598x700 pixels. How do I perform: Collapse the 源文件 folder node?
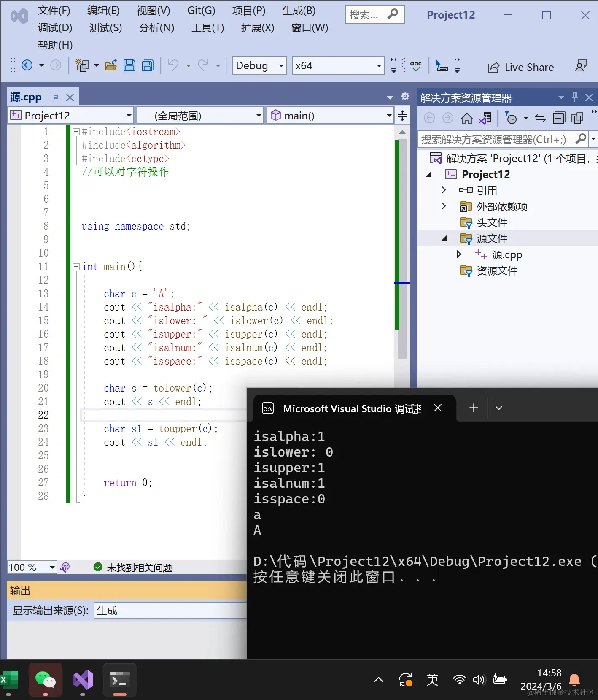[x=444, y=238]
